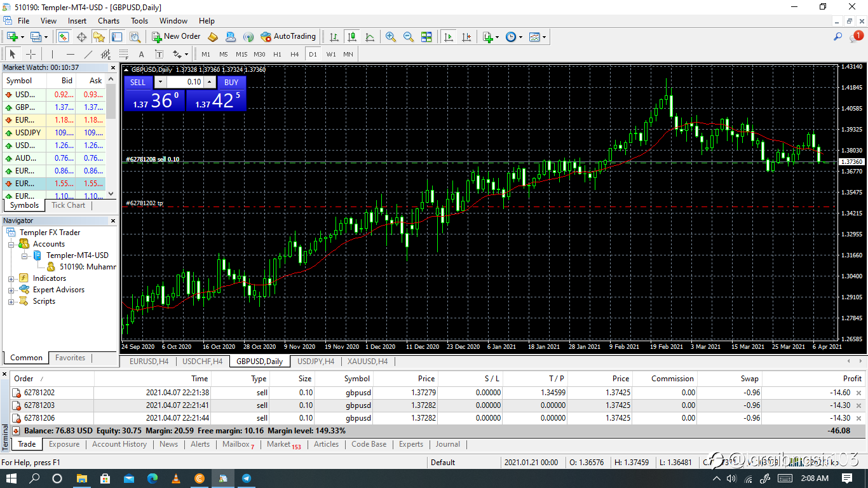This screenshot has width=868, height=488.
Task: Open the Insert menu
Action: [x=78, y=21]
